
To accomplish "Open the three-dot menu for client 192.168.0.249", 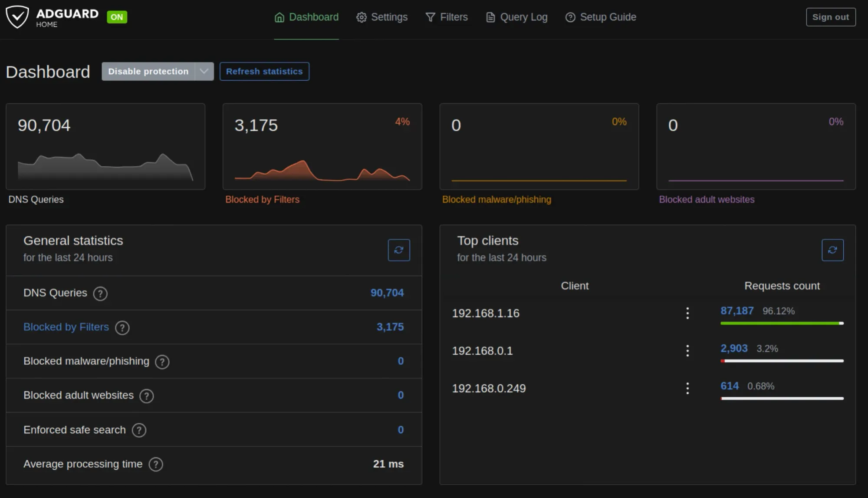I will 687,388.
